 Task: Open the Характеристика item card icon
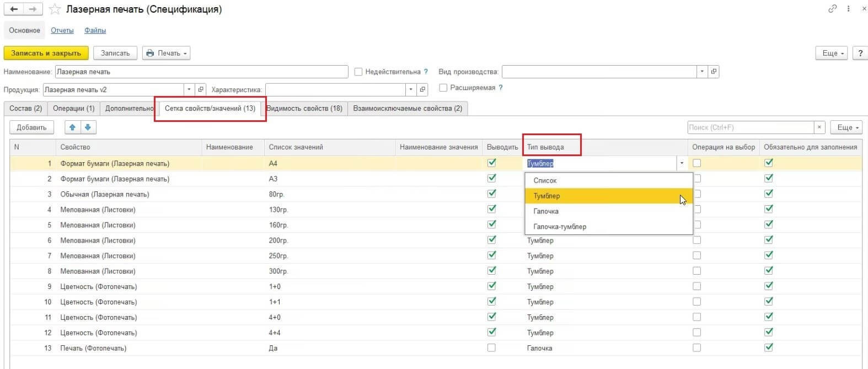(422, 89)
